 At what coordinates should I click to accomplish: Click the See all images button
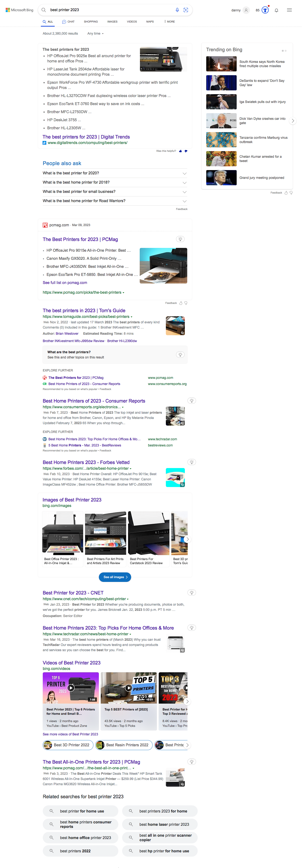[x=115, y=577]
